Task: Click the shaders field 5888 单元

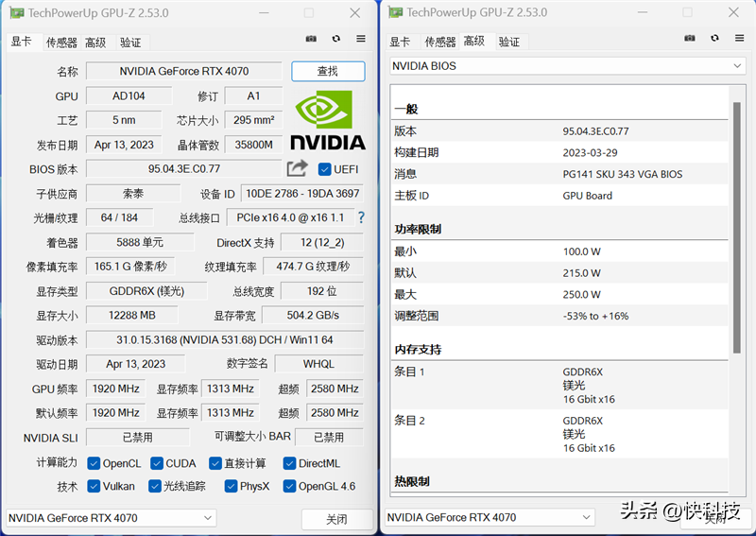Action: tap(140, 242)
